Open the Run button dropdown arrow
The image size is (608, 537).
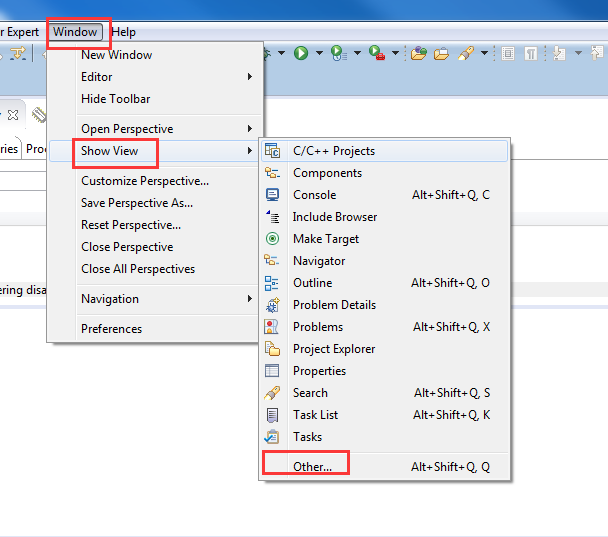(x=320, y=53)
